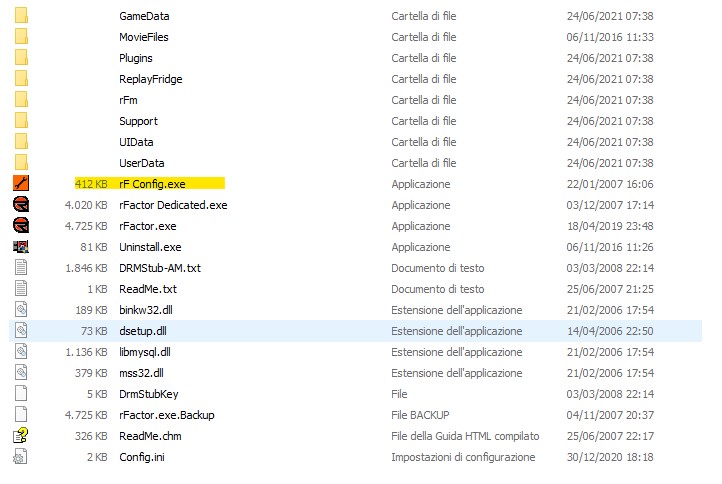Viewport: 722px width, 484px height.
Task: Select the Support folder name
Action: pos(138,121)
